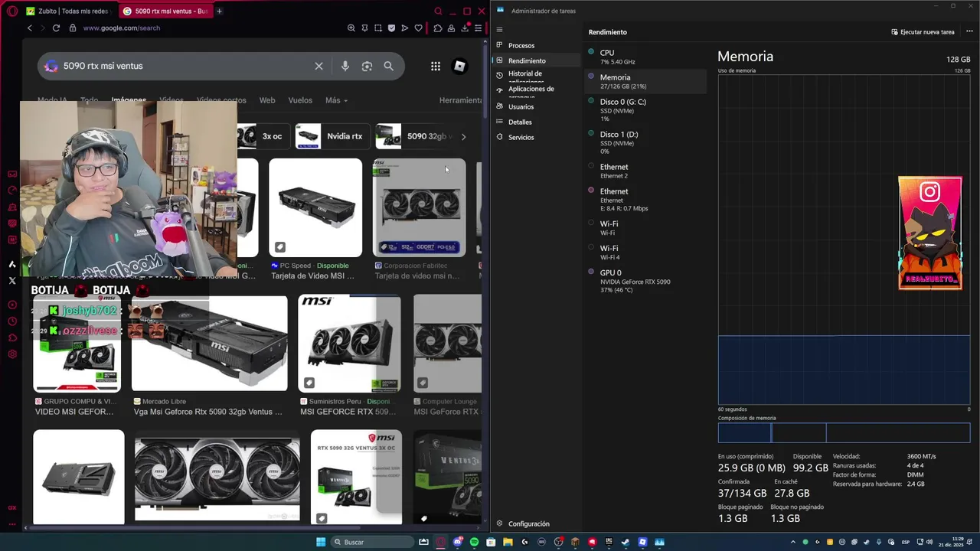Open X (Twitter) in Opera sidebar

(x=12, y=281)
